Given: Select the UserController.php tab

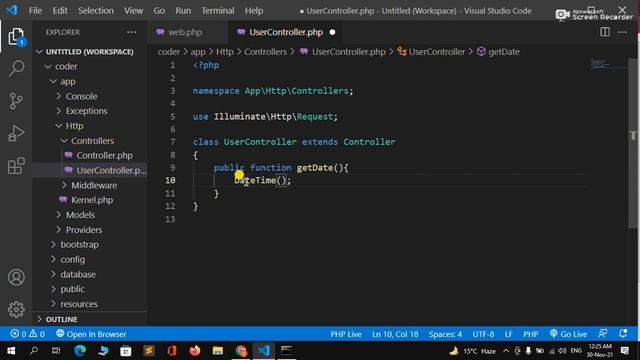Looking at the screenshot, I should point(286,32).
